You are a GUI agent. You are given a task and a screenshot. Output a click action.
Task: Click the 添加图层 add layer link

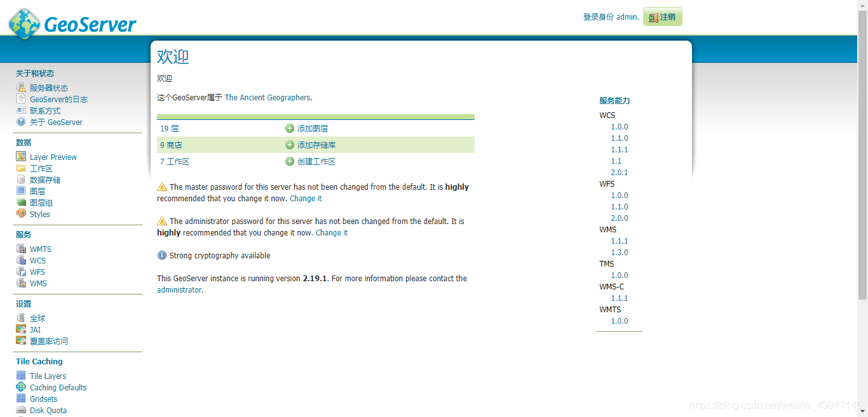313,128
